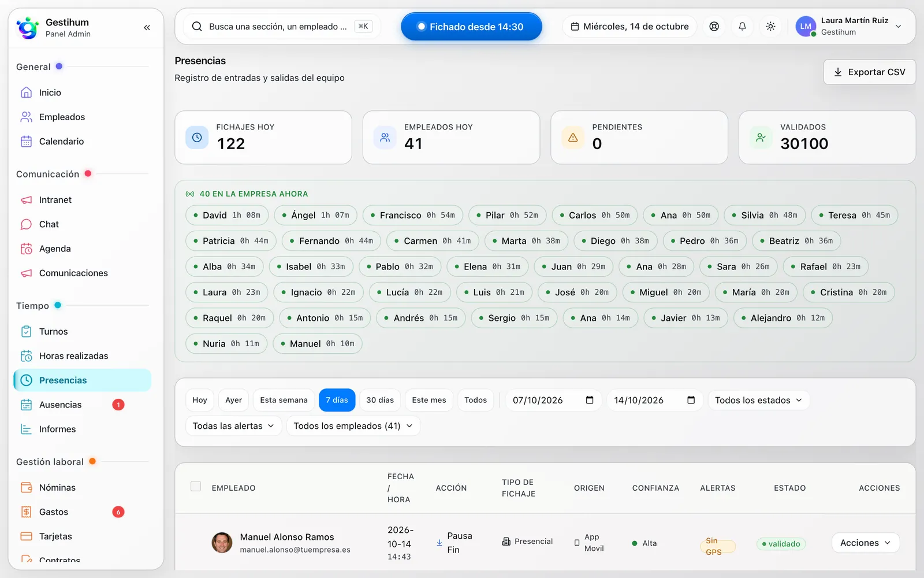Click the Intranet megaphone icon

point(26,200)
